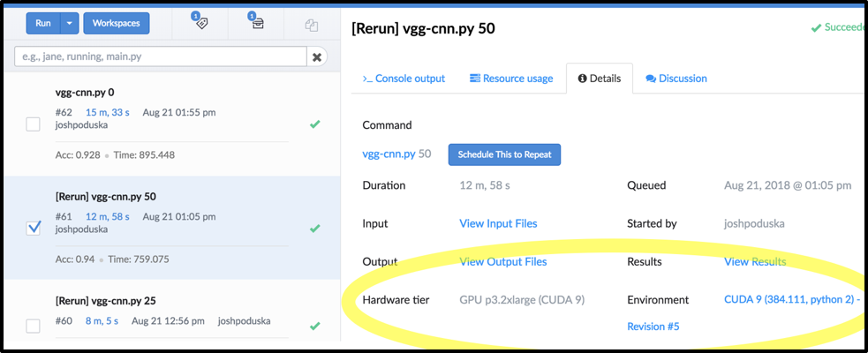
Task: Click run number #62
Action: click(64, 112)
